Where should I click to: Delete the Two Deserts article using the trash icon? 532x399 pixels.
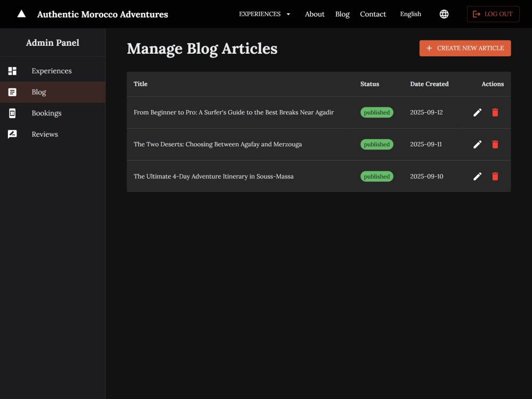(495, 144)
